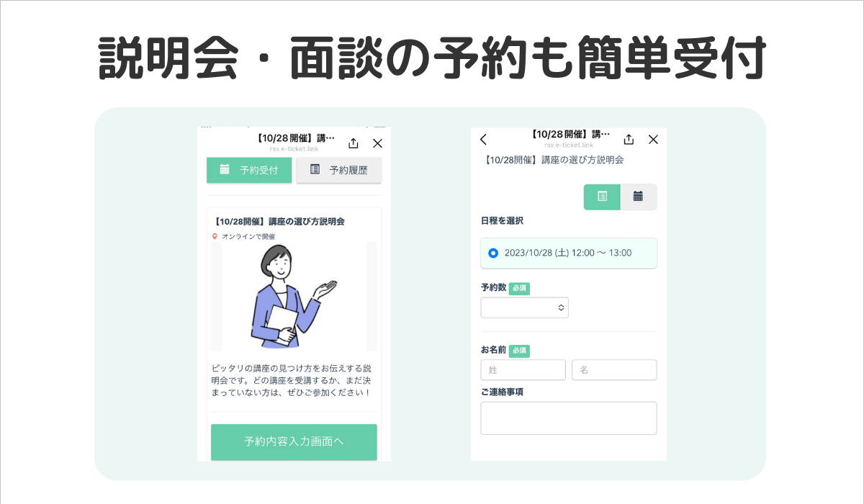Tap the share icon on left phone
The image size is (864, 504).
pos(353,143)
